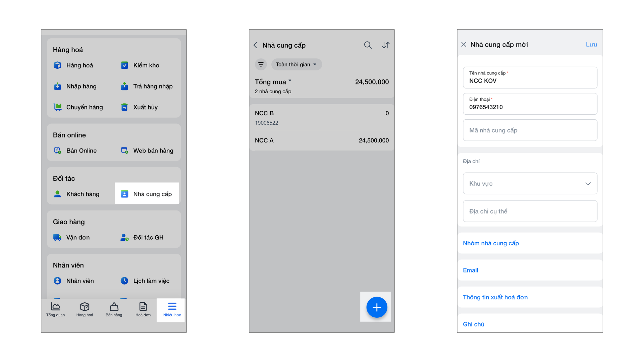Tap the sort arrows icon
The image size is (644, 362).
386,45
